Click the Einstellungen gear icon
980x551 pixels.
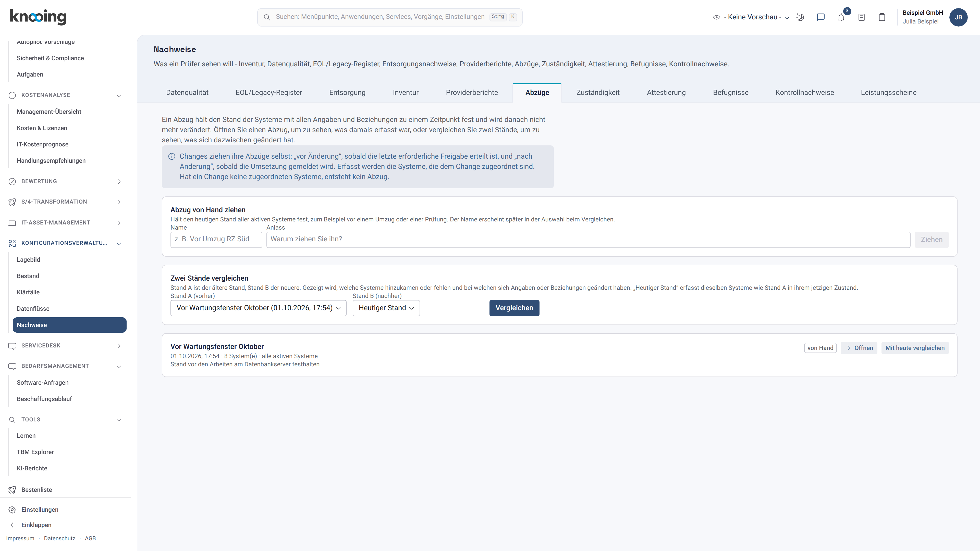coord(12,510)
